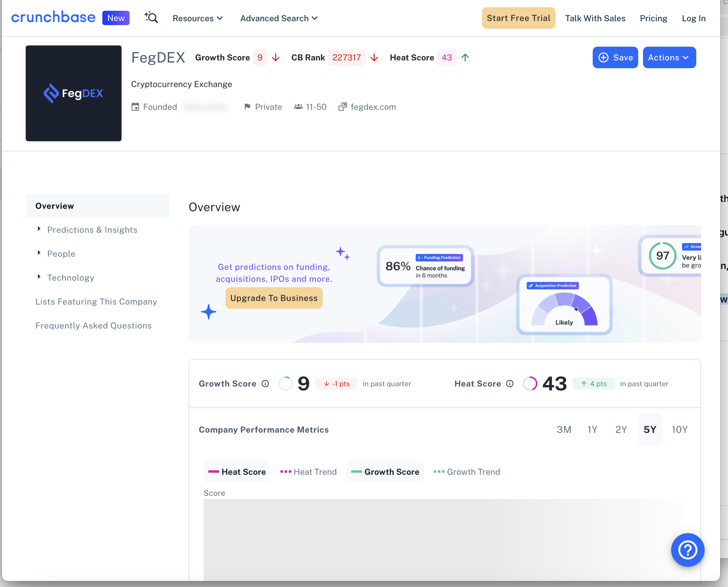Click the red arrow next to CB Rank
Viewport: 728px width, 587px height.
(374, 58)
